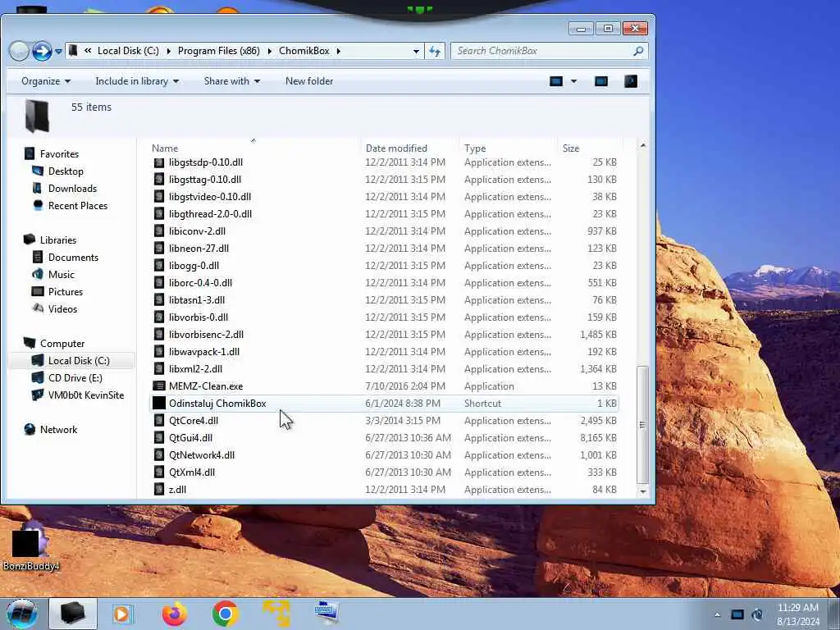Image resolution: width=840 pixels, height=630 pixels.
Task: Open Recent Places in navigation pane
Action: click(78, 206)
